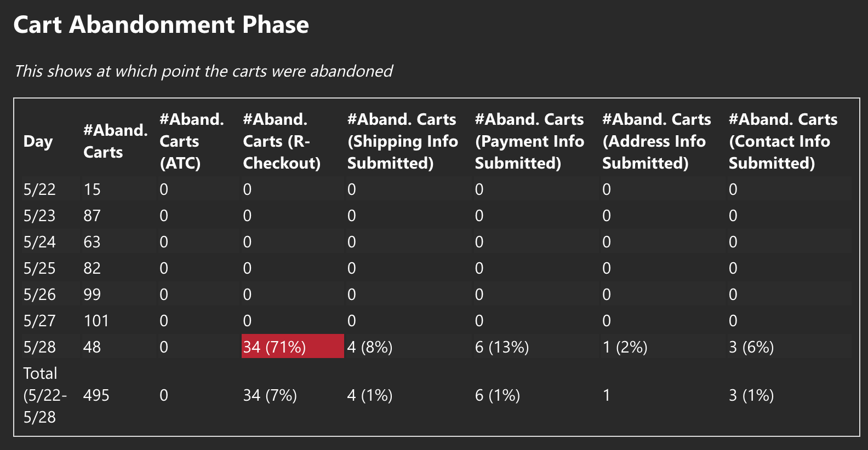
Task: Click the Shipping Info Submitted column header
Action: point(402,141)
